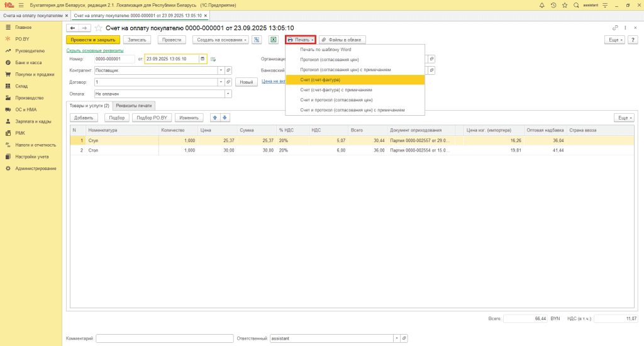Open calendar picker in date field
This screenshot has height=346, width=644.
[203, 59]
